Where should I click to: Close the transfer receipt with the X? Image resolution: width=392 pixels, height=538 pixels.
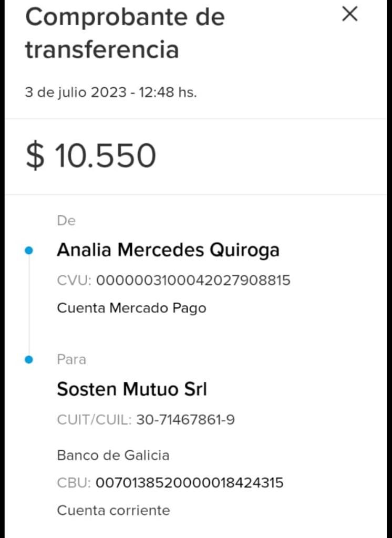coord(349,14)
